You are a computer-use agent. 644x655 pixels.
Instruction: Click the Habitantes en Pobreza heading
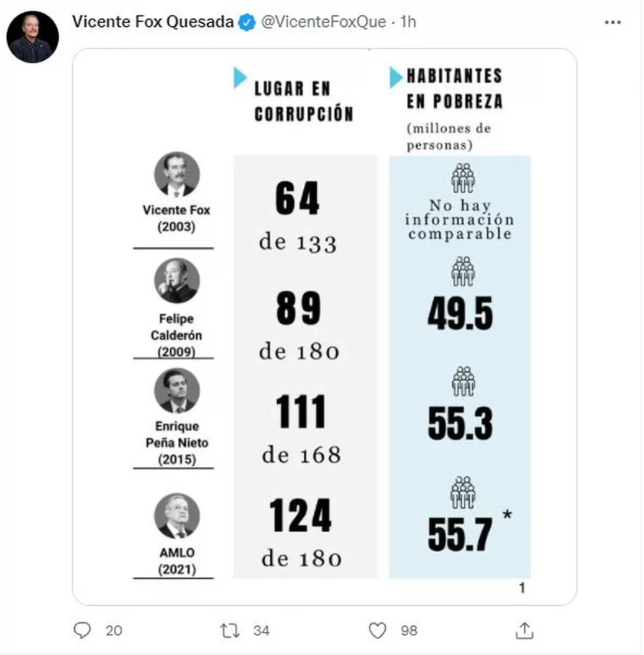point(454,89)
